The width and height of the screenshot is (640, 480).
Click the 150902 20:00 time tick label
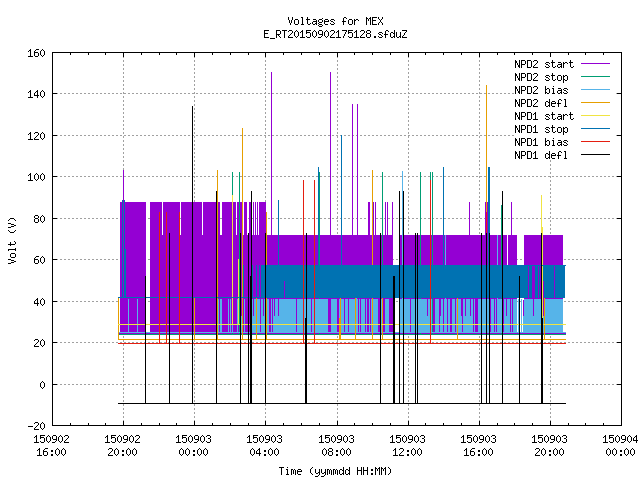[122, 446]
